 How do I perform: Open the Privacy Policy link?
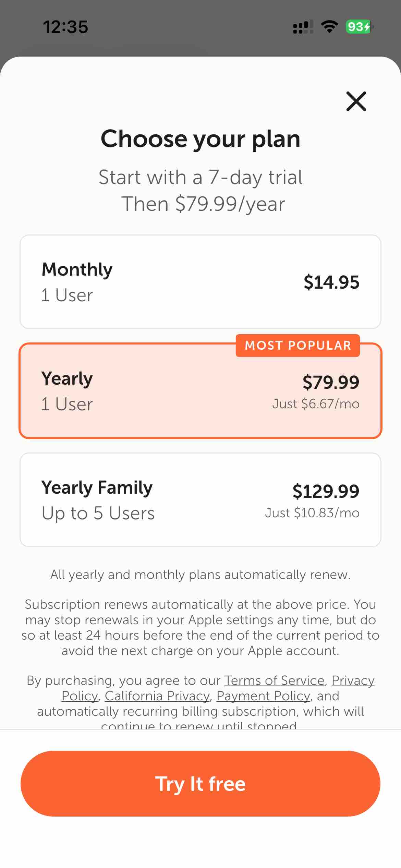pyautogui.click(x=353, y=680)
